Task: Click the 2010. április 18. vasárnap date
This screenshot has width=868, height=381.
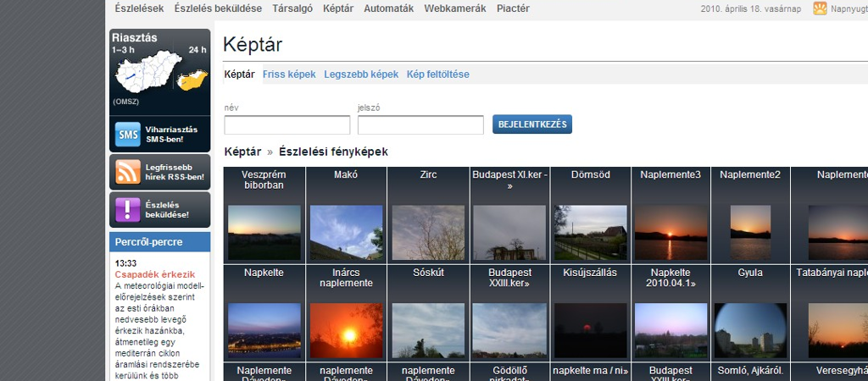Action: [751, 8]
